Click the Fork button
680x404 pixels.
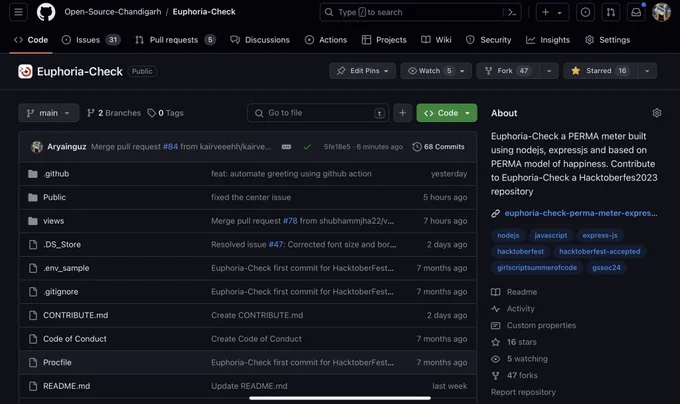(x=508, y=71)
